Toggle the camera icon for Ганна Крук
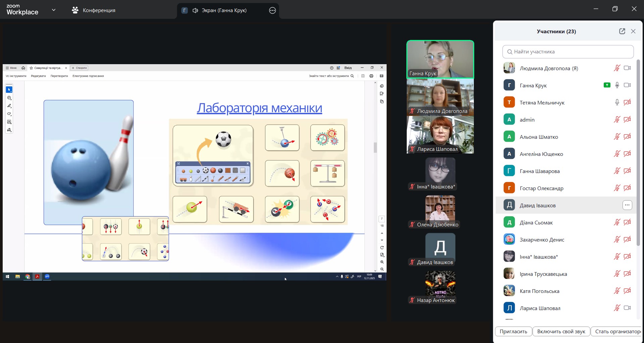The width and height of the screenshot is (644, 343). (627, 85)
